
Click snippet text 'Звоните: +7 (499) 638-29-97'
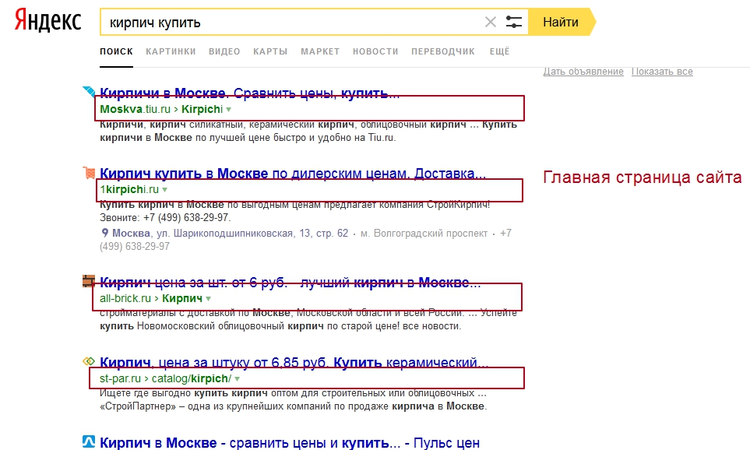click(165, 218)
